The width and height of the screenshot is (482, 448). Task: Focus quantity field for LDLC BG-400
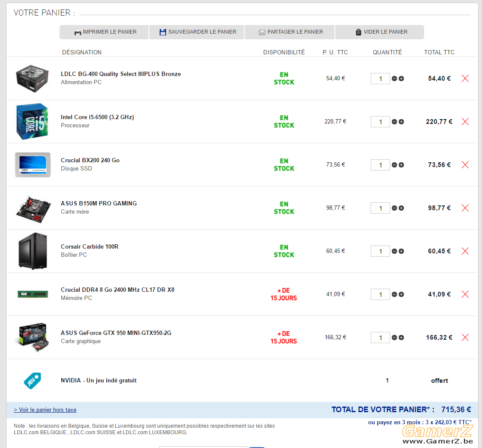click(x=380, y=79)
